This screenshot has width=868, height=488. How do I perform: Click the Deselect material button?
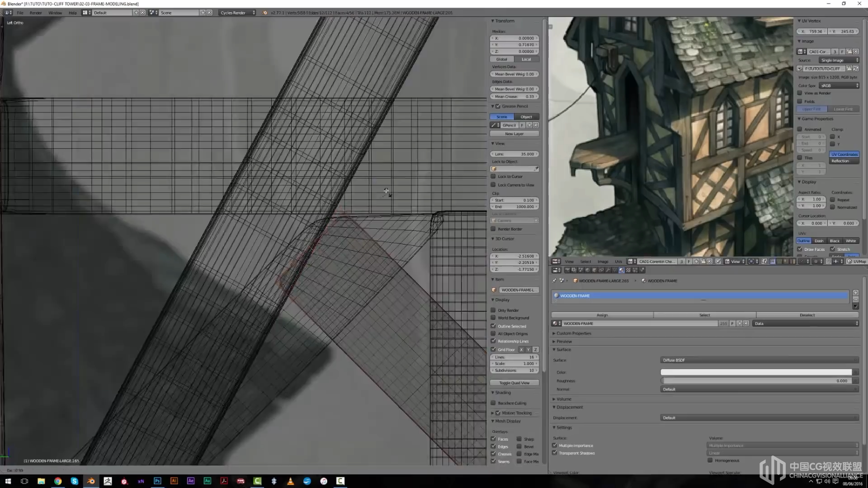pos(807,315)
